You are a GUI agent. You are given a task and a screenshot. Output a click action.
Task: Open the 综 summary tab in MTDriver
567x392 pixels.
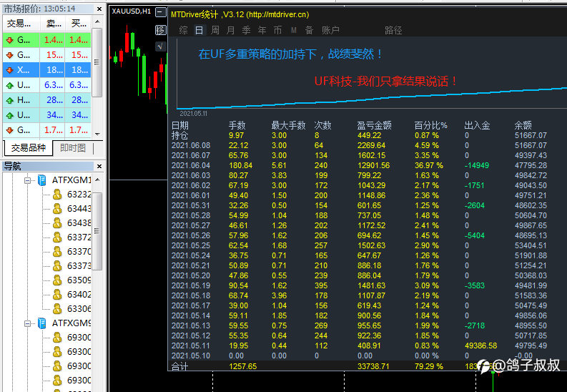coord(183,30)
